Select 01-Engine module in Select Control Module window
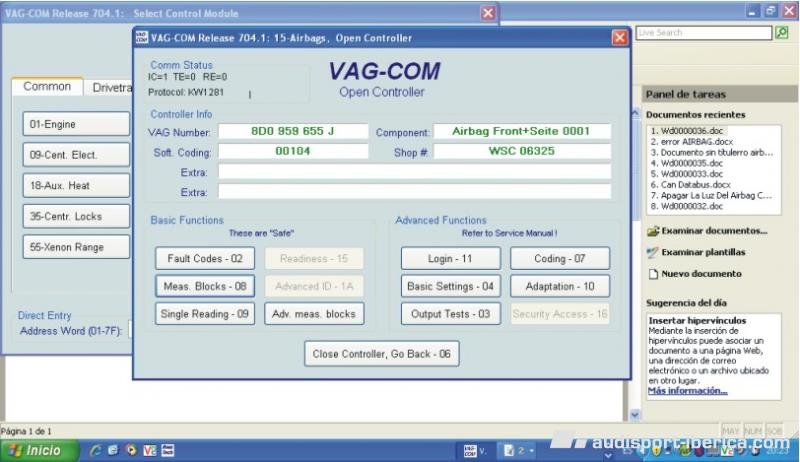800x462 pixels. point(76,124)
